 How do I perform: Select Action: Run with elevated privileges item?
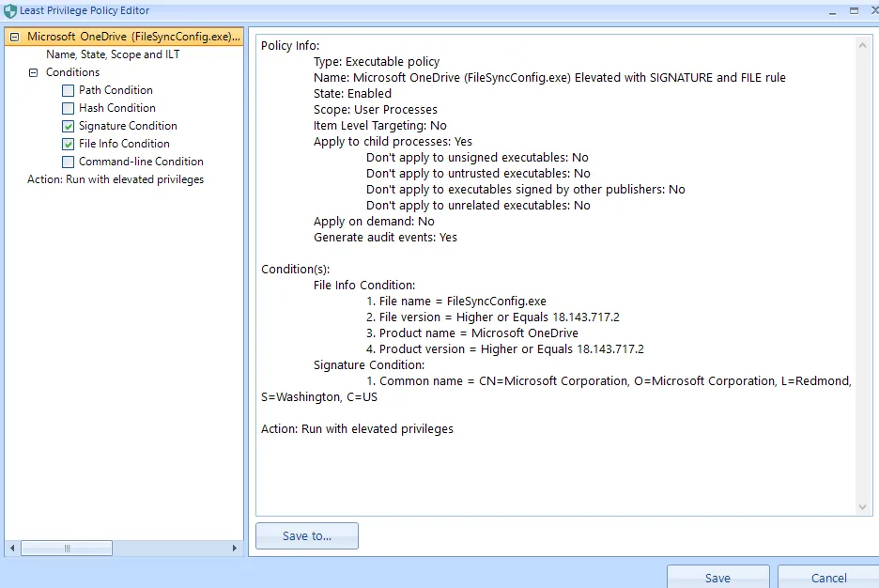(116, 179)
